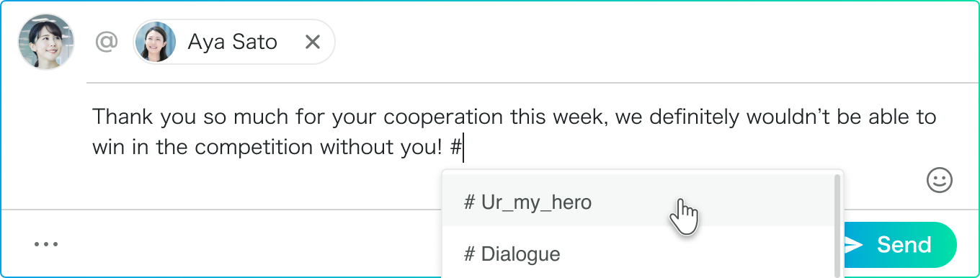Place cursor at "Thank you" message start

(x=94, y=117)
